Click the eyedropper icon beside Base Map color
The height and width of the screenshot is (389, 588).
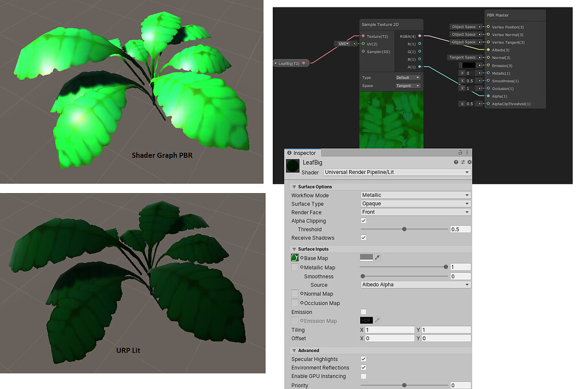pos(377,257)
